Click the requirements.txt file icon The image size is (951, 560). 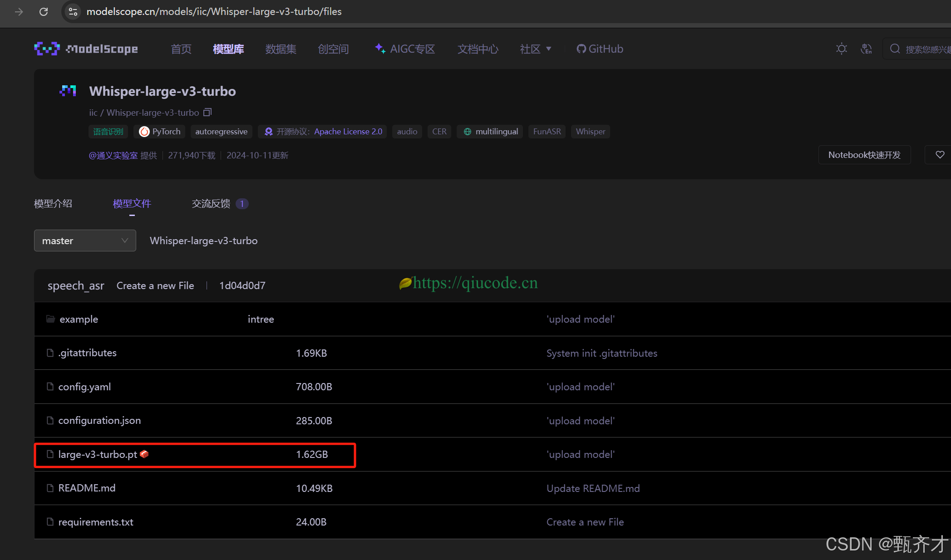coord(50,522)
